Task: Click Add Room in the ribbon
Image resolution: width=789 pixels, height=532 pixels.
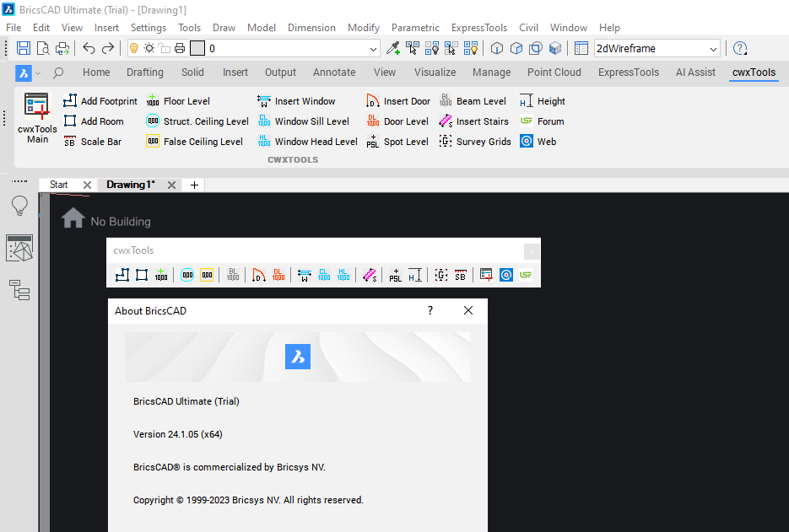Action: [94, 121]
